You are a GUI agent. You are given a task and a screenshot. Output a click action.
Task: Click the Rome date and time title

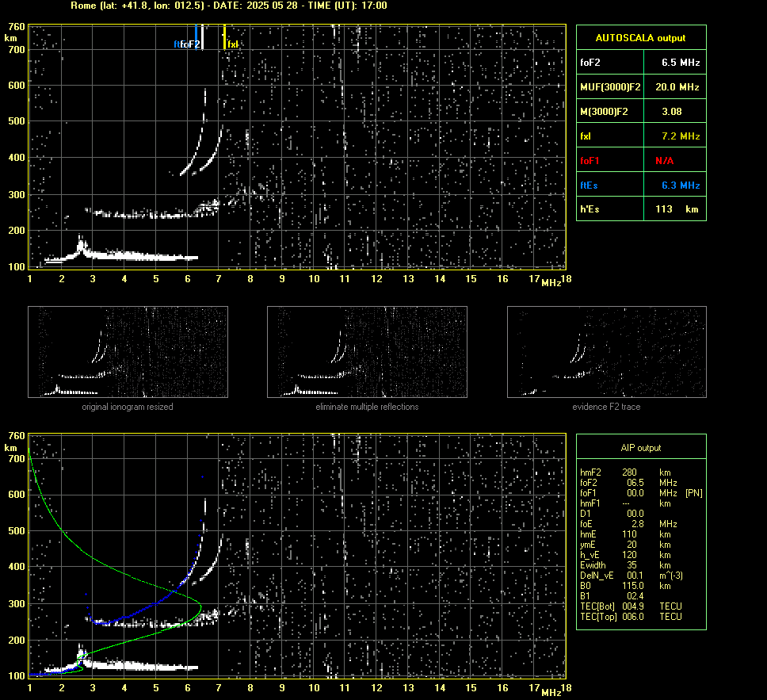[x=228, y=6]
